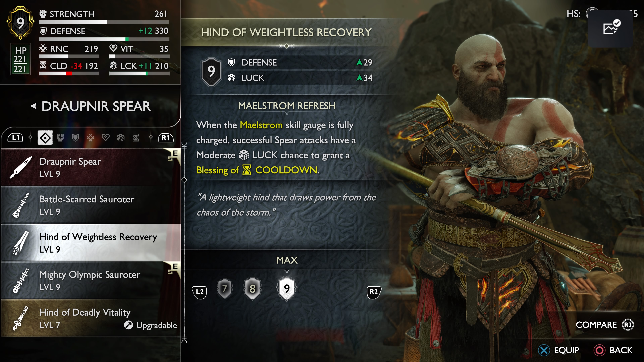Click the L1 filter-previous button

pyautogui.click(x=15, y=138)
